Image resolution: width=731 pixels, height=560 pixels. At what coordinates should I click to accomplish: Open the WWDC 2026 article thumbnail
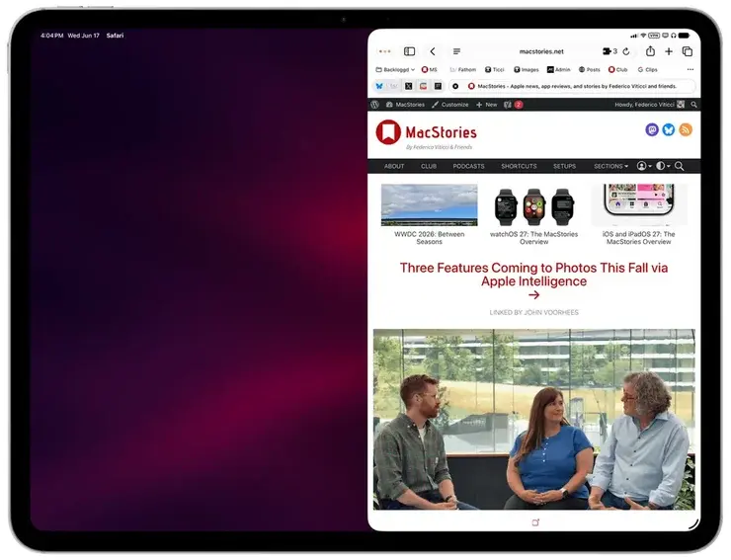coord(429,204)
